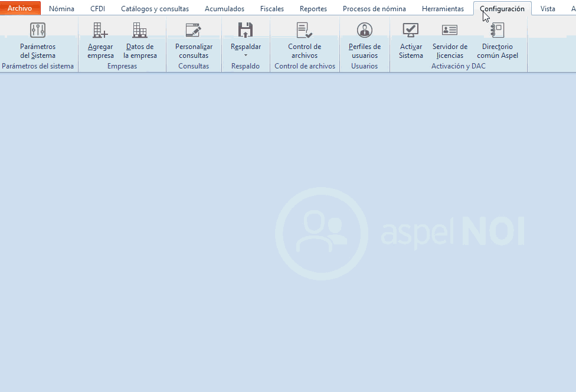Expand the Respaldar dropdown arrow

[x=246, y=55]
